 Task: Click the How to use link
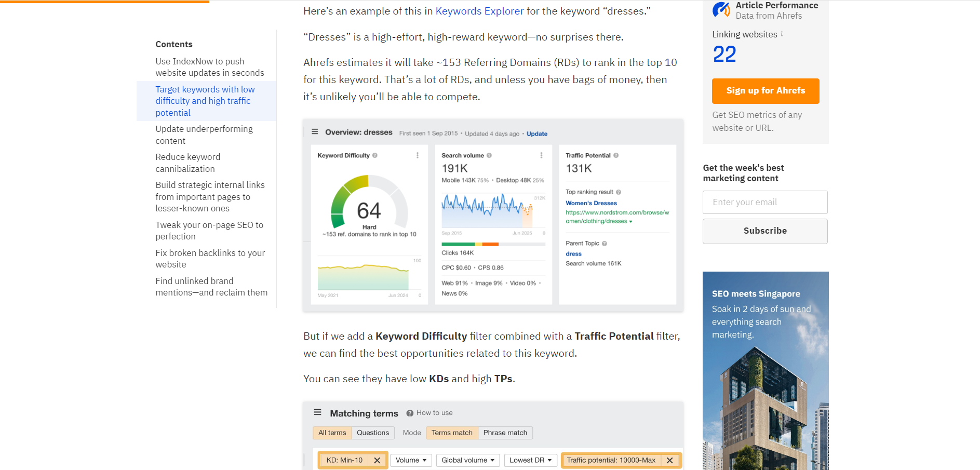[x=434, y=413]
